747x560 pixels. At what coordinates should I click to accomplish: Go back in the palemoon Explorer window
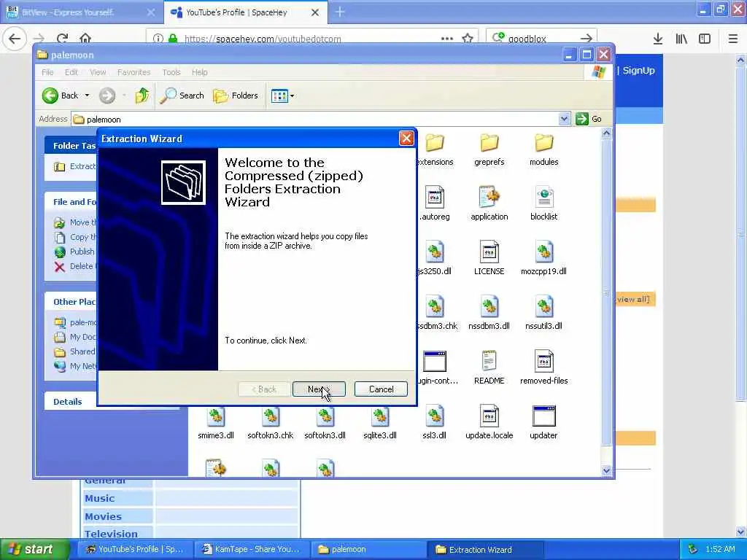click(x=60, y=96)
